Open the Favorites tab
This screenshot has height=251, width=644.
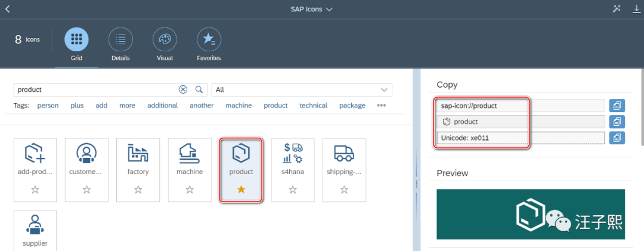click(209, 44)
